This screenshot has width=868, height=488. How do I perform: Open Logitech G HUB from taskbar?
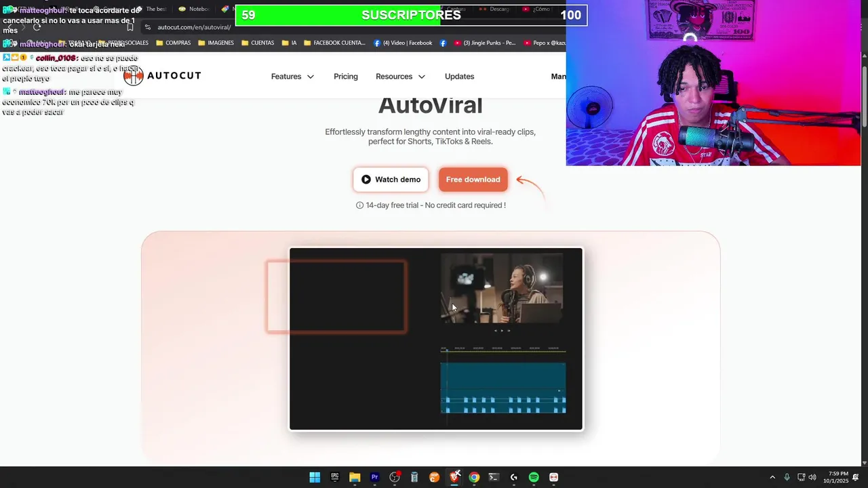[514, 477]
